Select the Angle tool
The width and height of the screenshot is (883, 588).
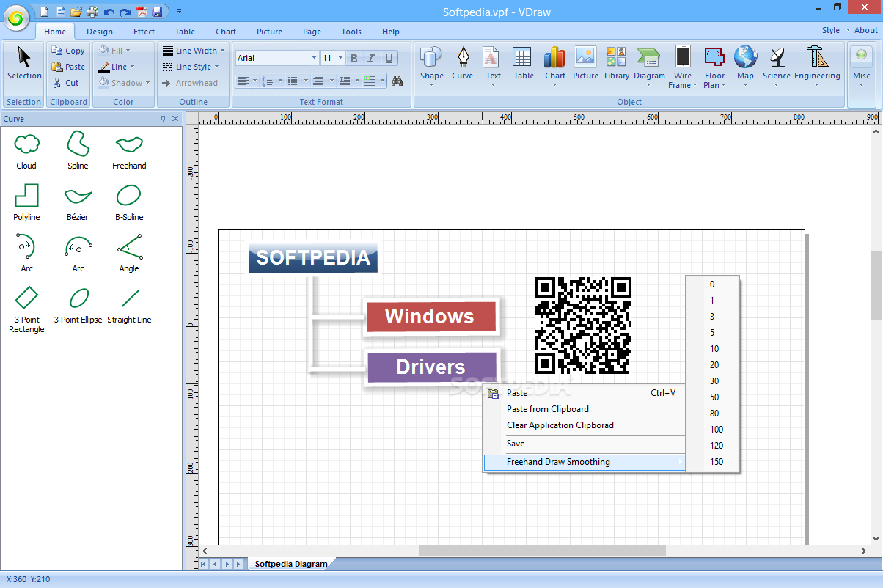129,254
